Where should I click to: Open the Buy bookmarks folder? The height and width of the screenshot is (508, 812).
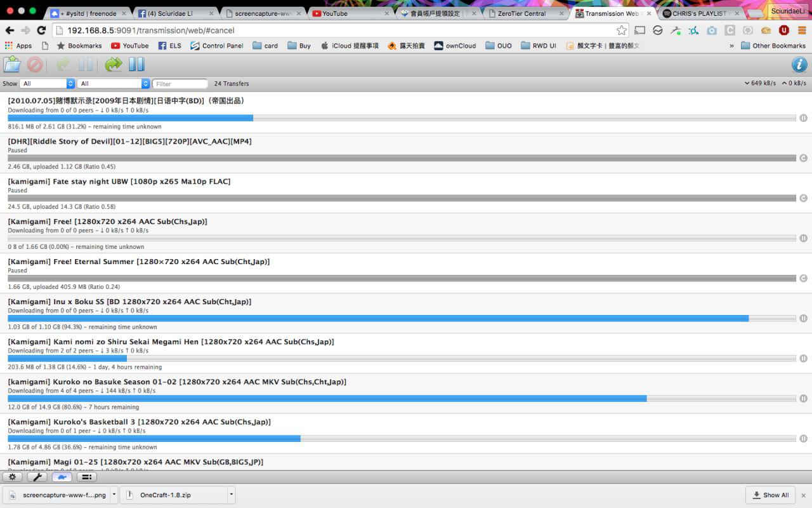click(299, 46)
